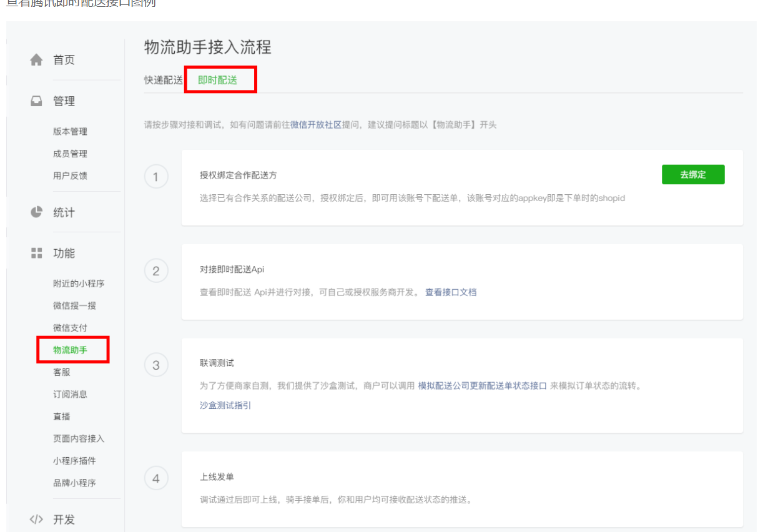Open 小程序插件 in the sidebar
This screenshot has height=532, width=758.
[x=74, y=461]
